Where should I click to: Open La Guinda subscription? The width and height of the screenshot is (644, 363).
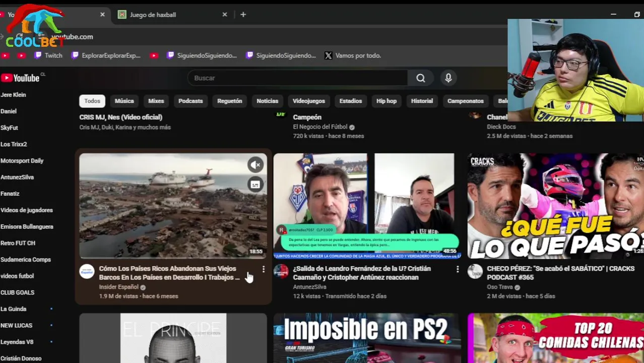(14, 309)
